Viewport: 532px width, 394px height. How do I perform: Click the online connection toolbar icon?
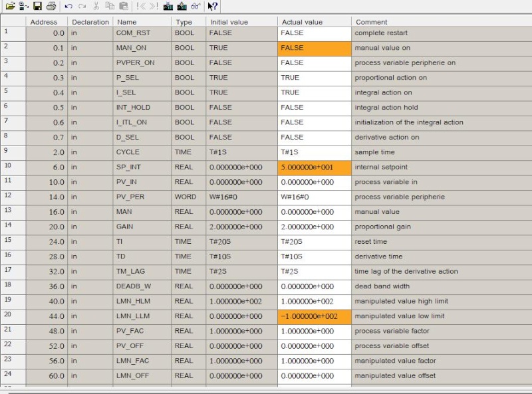(x=24, y=6)
